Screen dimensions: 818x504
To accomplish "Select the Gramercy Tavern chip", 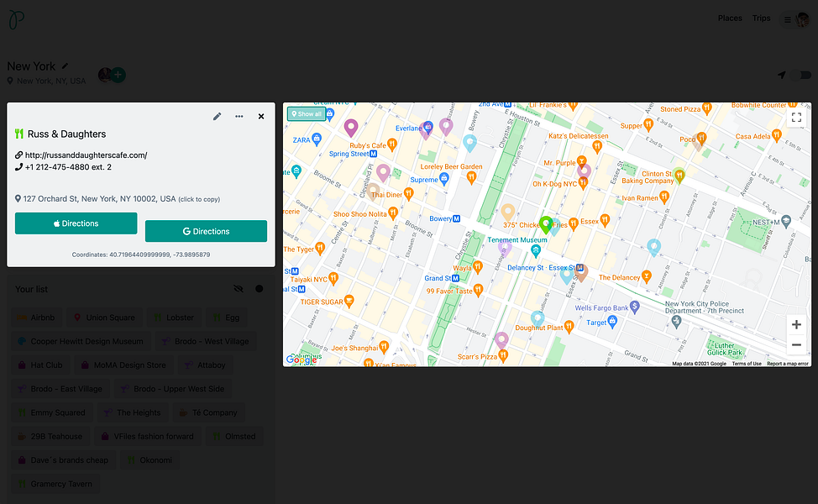I will (55, 484).
